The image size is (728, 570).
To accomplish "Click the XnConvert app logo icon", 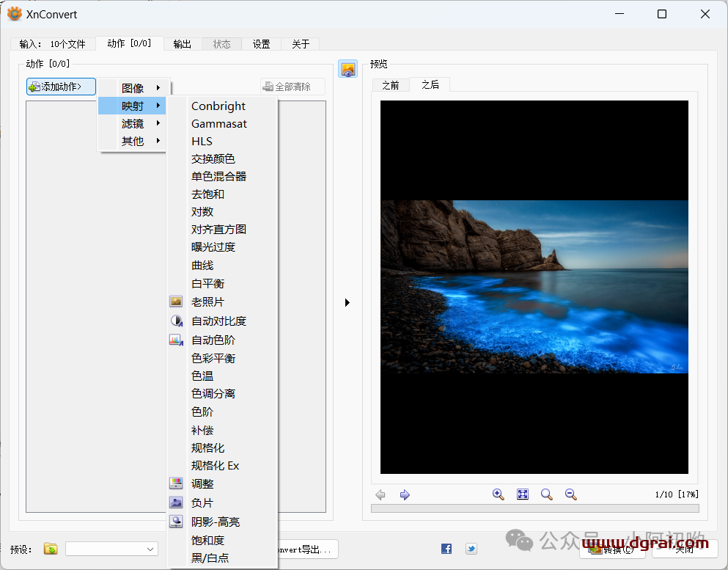I will (x=15, y=14).
